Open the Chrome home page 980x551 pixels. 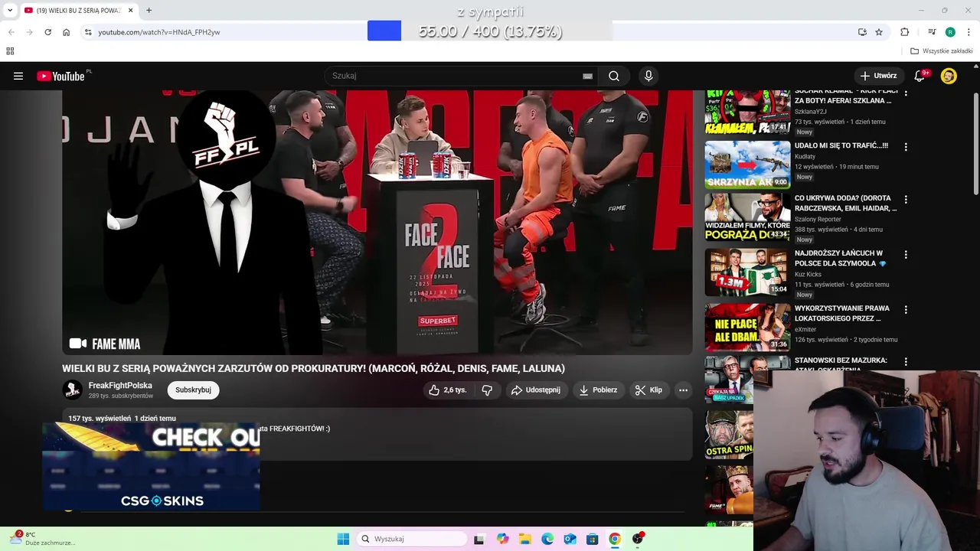pos(66,32)
